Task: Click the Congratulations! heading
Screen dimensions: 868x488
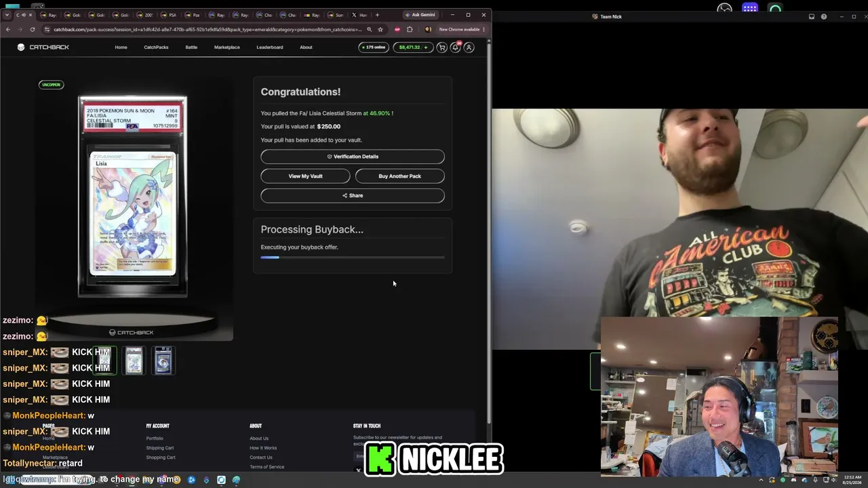Action: pyautogui.click(x=300, y=92)
